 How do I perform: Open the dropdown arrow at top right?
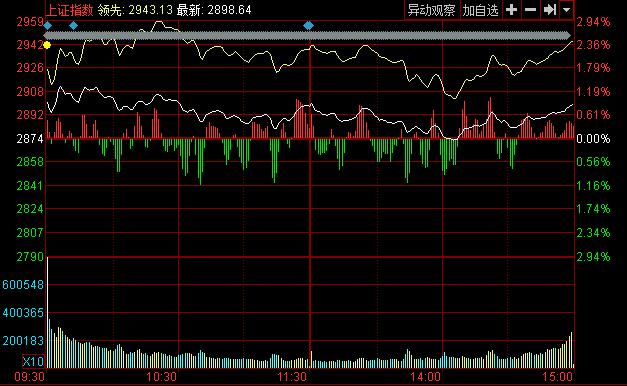(566, 10)
